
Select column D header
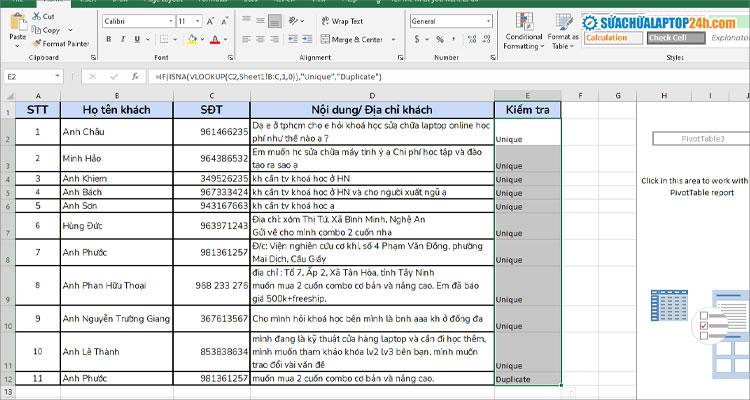371,94
